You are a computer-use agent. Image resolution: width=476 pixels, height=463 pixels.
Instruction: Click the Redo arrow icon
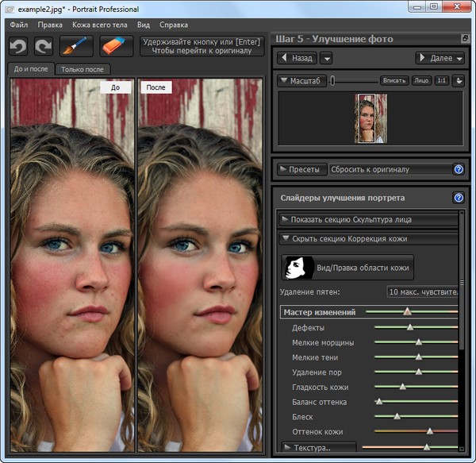44,46
